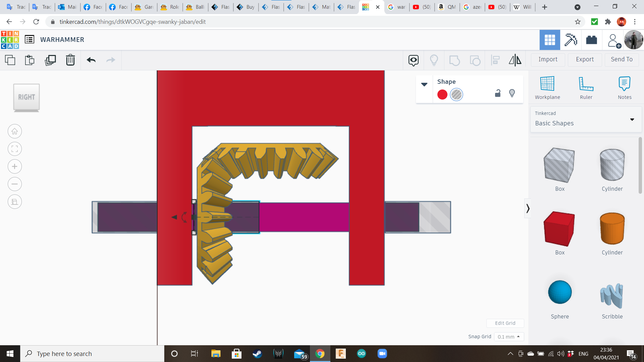The image size is (644, 362).
Task: Open the Undo action
Action: [91, 60]
